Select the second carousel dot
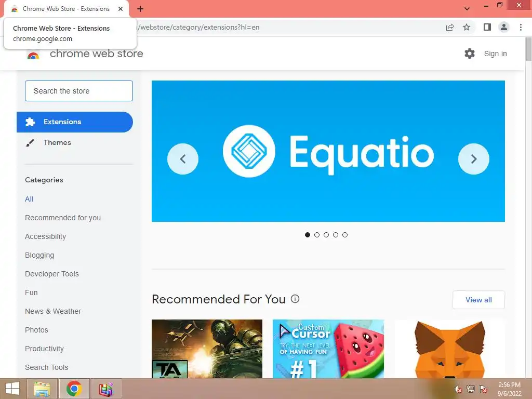The width and height of the screenshot is (532, 399). (x=317, y=235)
